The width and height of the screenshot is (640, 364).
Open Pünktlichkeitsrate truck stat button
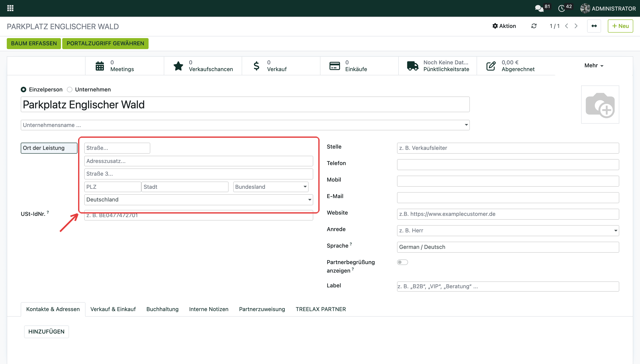[437, 66]
